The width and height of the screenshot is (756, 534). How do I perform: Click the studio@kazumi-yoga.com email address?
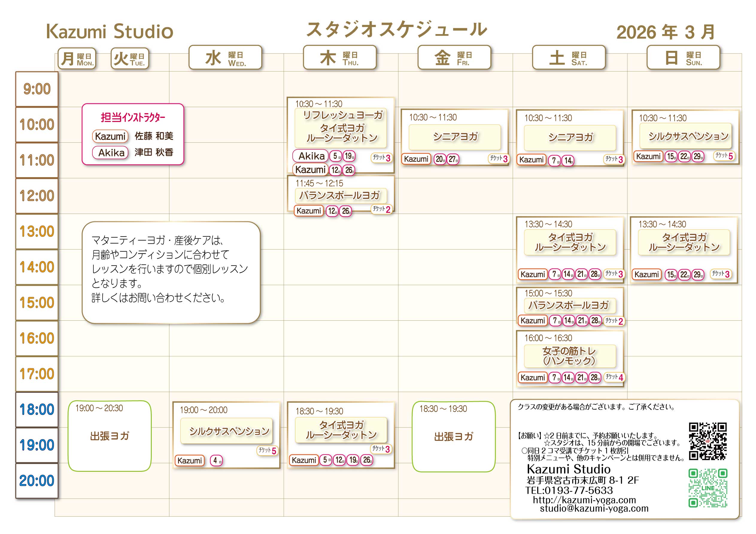coord(594,508)
